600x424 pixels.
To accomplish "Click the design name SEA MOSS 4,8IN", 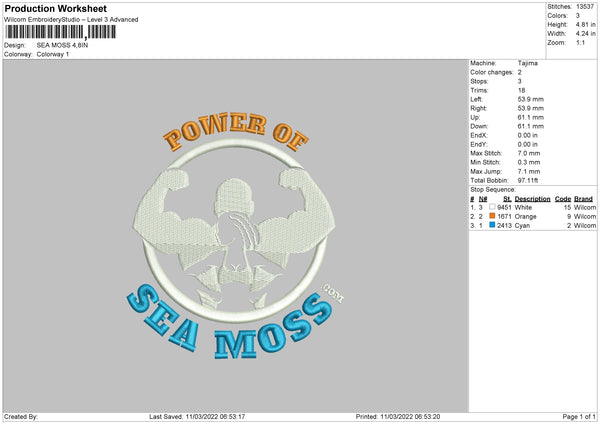I will pyautogui.click(x=62, y=45).
